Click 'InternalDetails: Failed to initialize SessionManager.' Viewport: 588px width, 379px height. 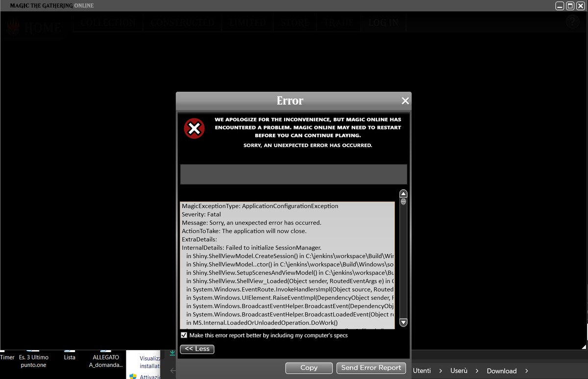pos(251,248)
